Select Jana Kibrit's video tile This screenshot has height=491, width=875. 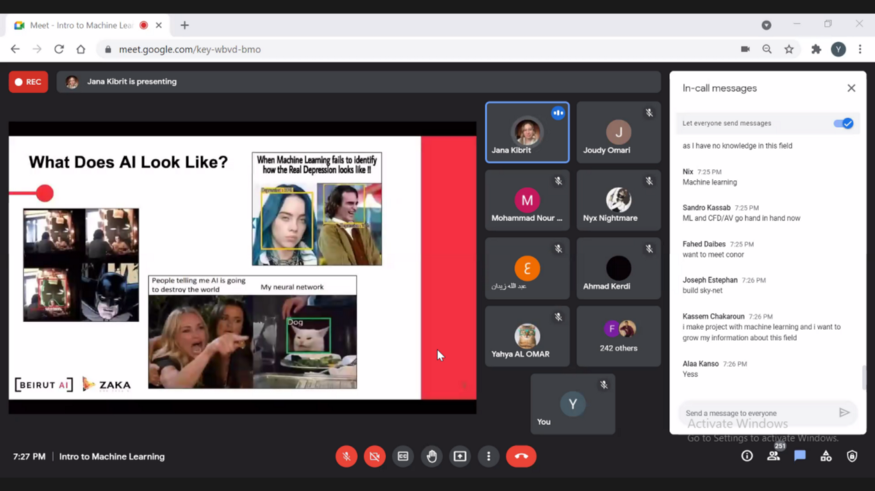pos(527,132)
